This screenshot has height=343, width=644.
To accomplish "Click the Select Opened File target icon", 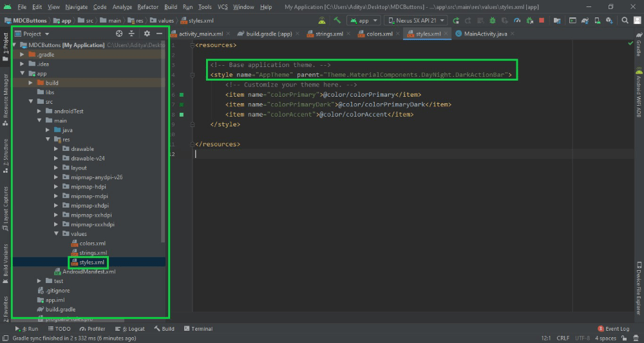I will [x=119, y=34].
